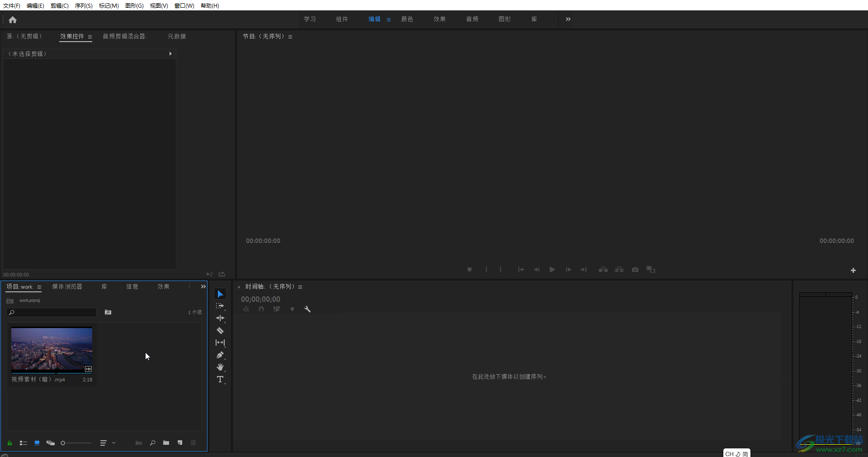Add marker in the Timeline panel

[x=292, y=309]
